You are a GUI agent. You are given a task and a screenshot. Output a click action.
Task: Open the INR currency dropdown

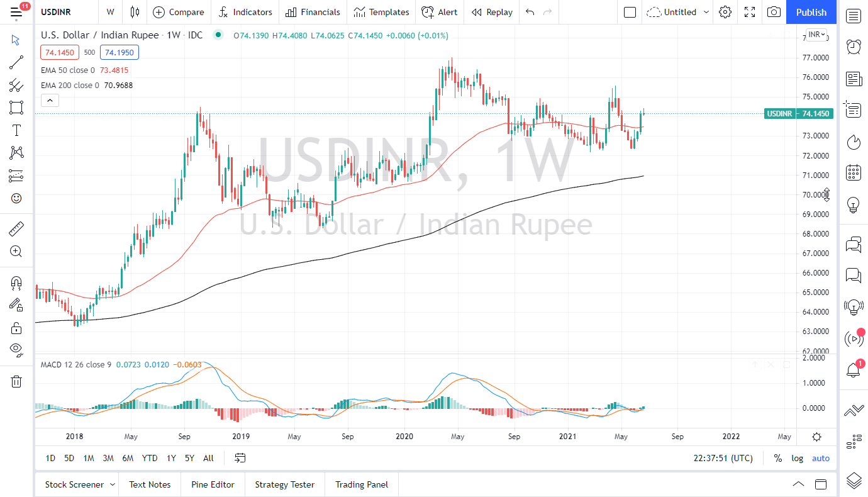817,35
